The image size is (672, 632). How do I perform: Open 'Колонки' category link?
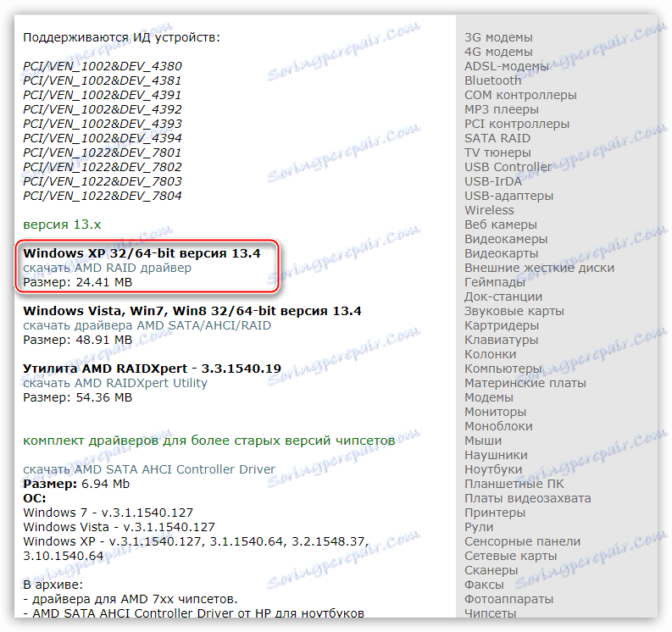click(491, 354)
